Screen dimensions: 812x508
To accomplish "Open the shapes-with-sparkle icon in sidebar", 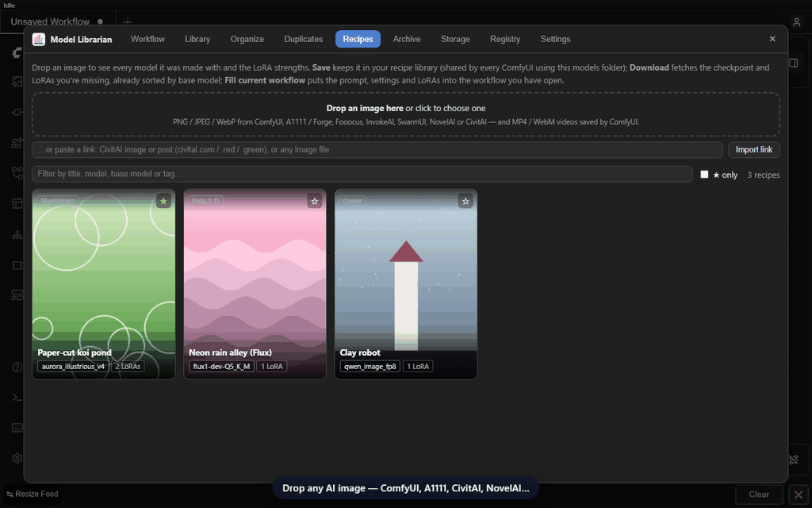I will point(17,143).
